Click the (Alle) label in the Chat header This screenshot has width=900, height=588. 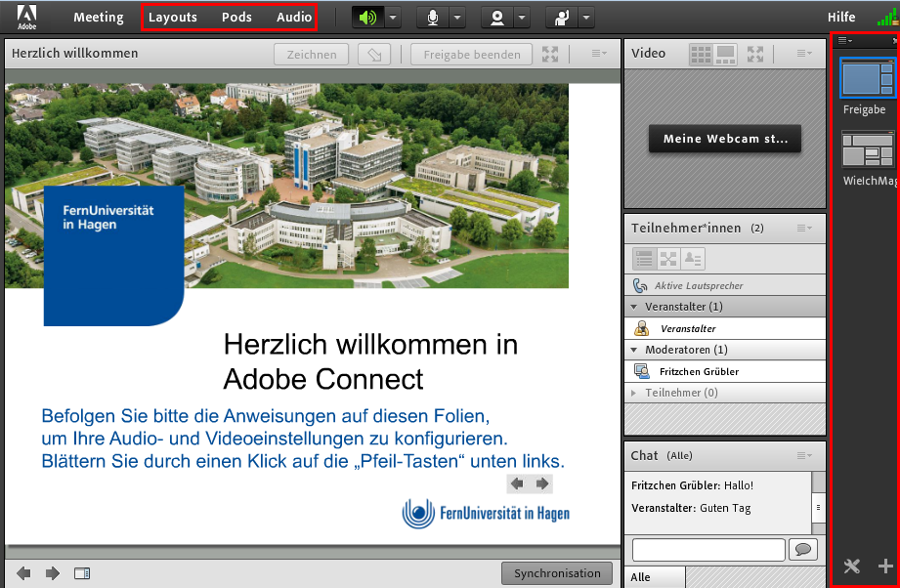click(679, 455)
